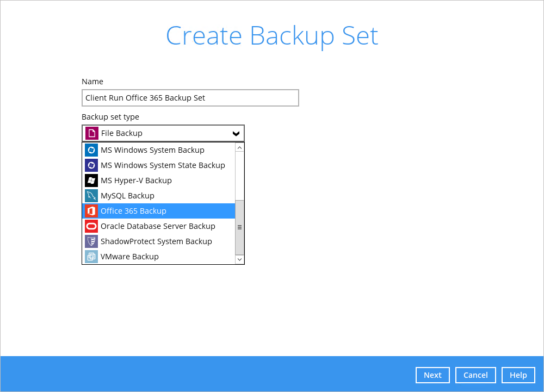Proceed with the Next button

point(432,375)
